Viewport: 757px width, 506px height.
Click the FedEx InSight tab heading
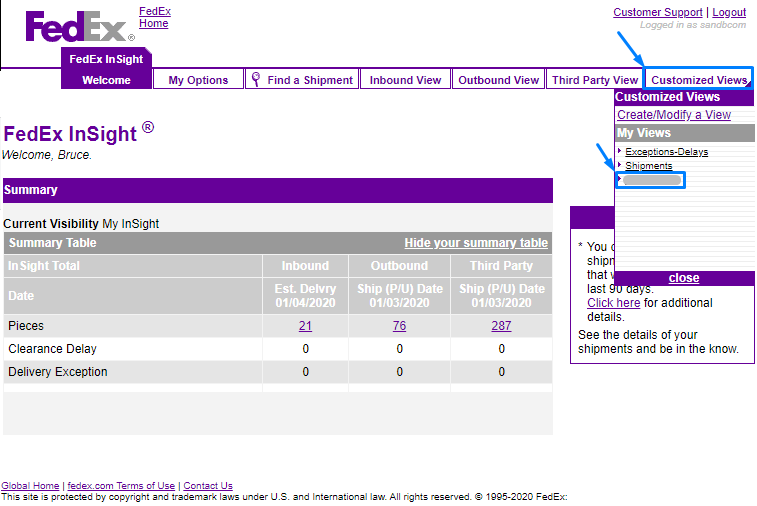106,59
